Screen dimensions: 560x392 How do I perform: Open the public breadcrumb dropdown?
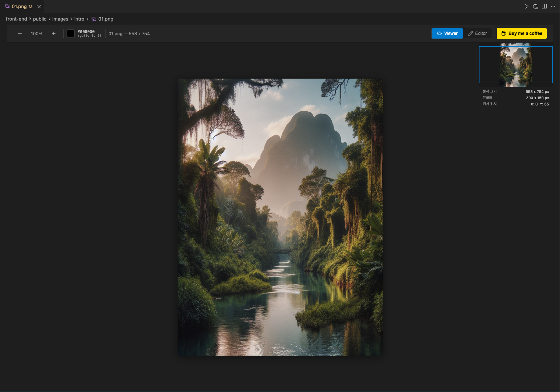click(40, 19)
